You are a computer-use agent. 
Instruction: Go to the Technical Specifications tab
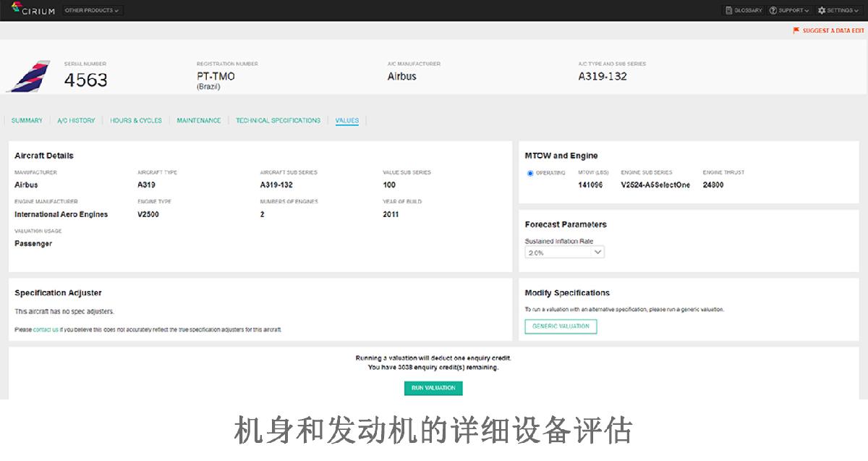278,120
